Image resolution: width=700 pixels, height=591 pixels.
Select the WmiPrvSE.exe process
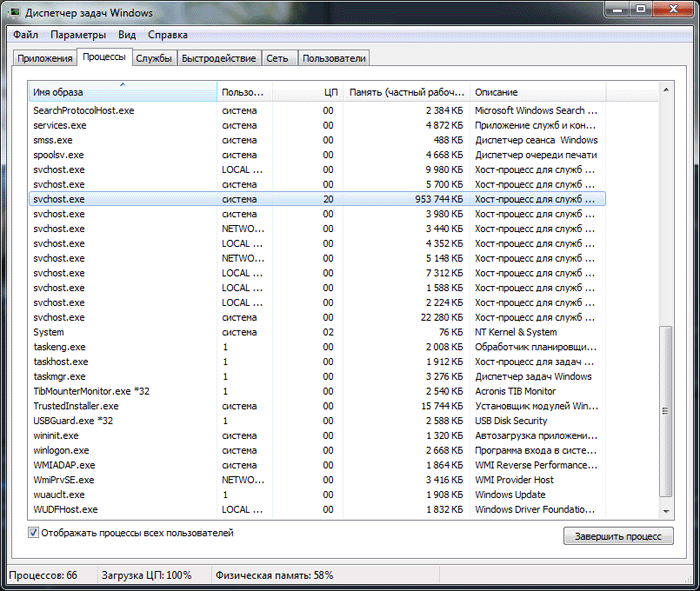[x=317, y=479]
